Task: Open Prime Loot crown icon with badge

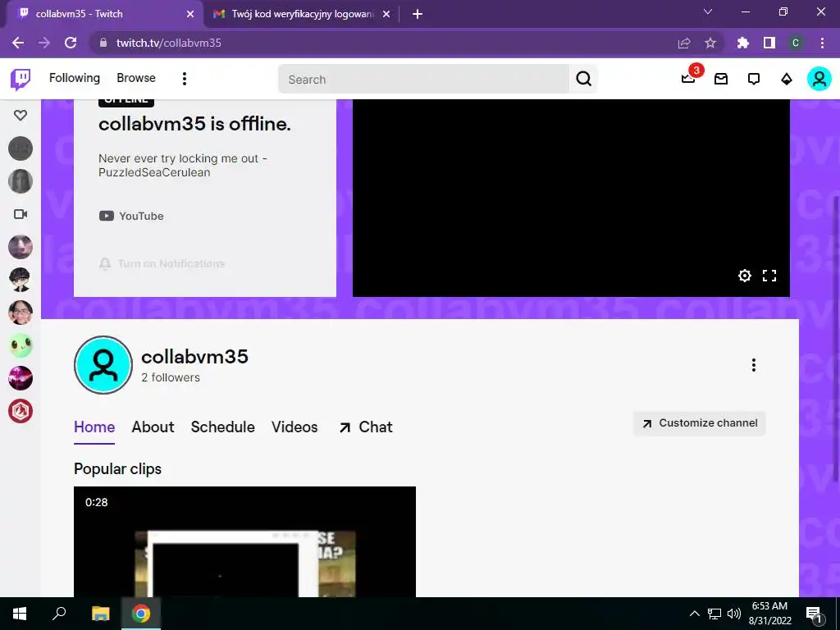Action: pos(688,78)
